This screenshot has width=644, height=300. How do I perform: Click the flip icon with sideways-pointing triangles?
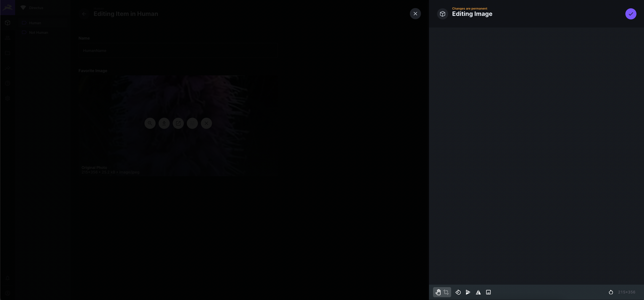coord(468,292)
